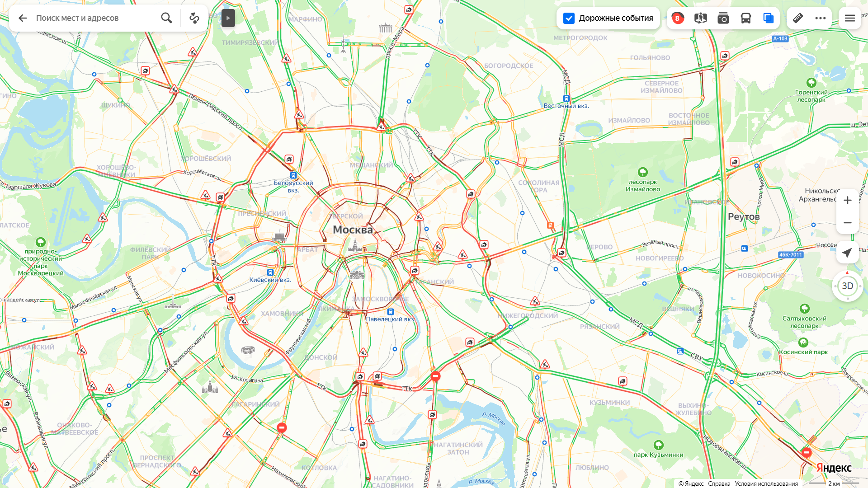Viewport: 868px width, 488px height.
Task: Go back with the left arrow
Action: (23, 18)
